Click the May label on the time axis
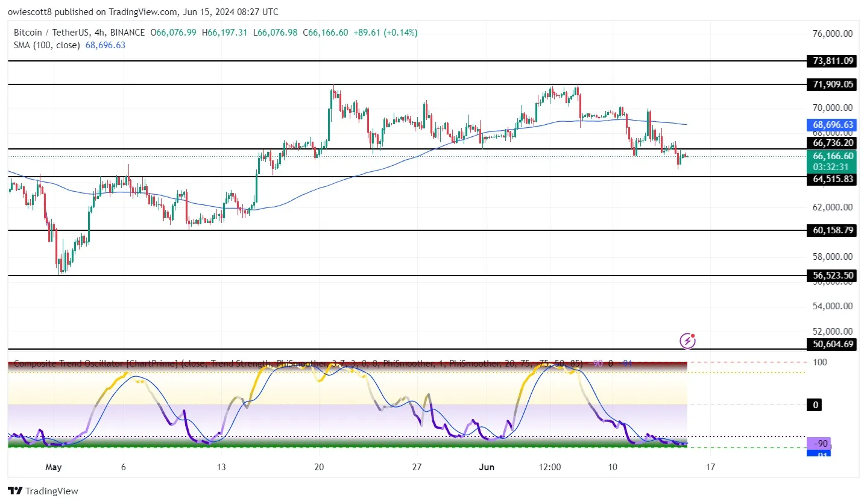The width and height of the screenshot is (867, 504). (x=53, y=467)
